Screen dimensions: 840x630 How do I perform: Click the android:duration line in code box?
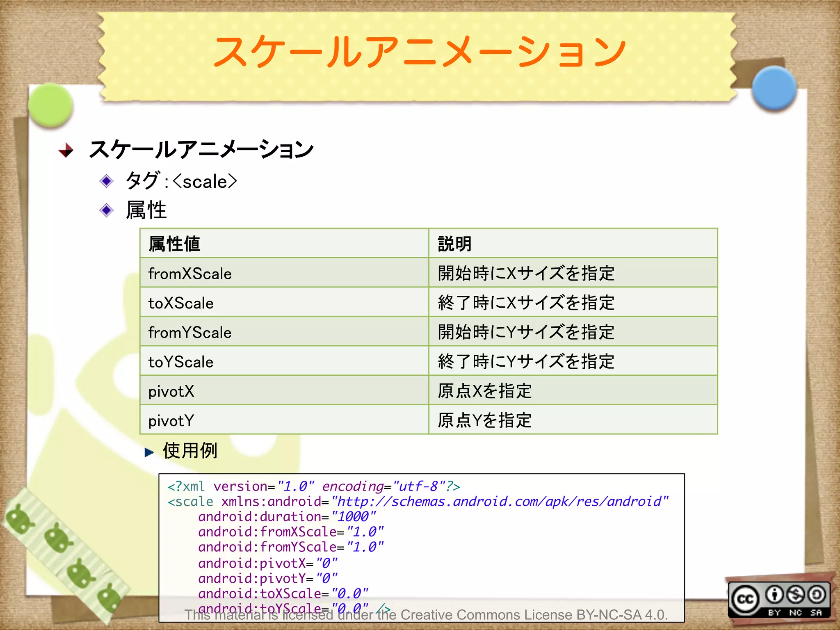point(286,516)
